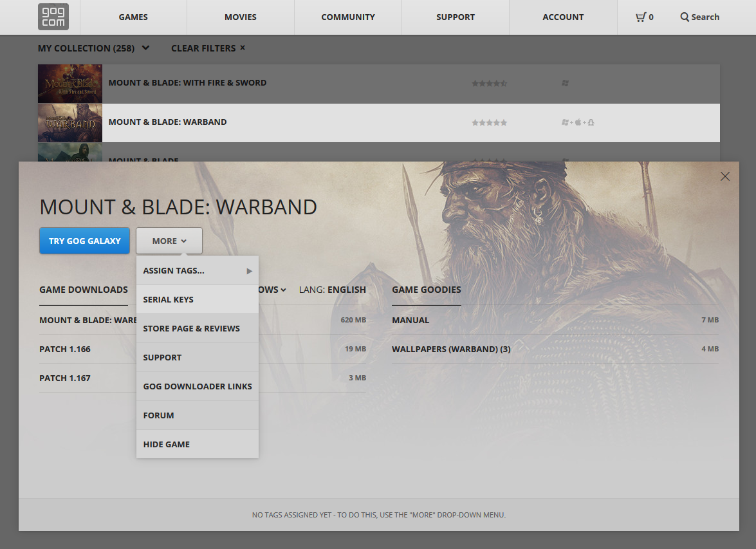Select the Game Goodies heading tab

(x=426, y=290)
